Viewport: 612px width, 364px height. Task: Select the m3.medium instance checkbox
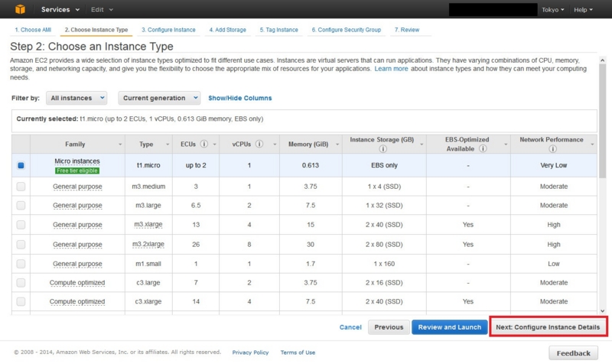tap(21, 187)
